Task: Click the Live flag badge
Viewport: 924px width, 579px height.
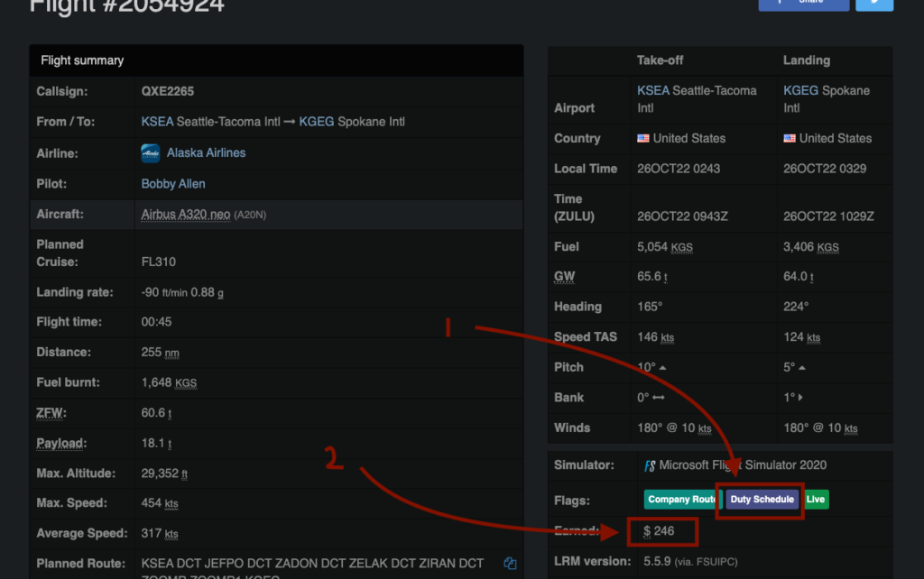Action: pyautogui.click(x=816, y=500)
